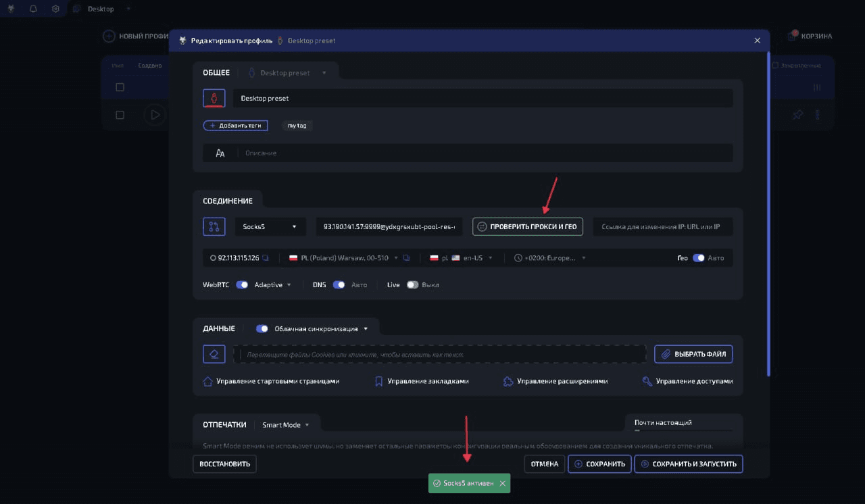The height and width of the screenshot is (504, 865).
Task: Click the wolf logo in top bar
Action: [x=11, y=9]
